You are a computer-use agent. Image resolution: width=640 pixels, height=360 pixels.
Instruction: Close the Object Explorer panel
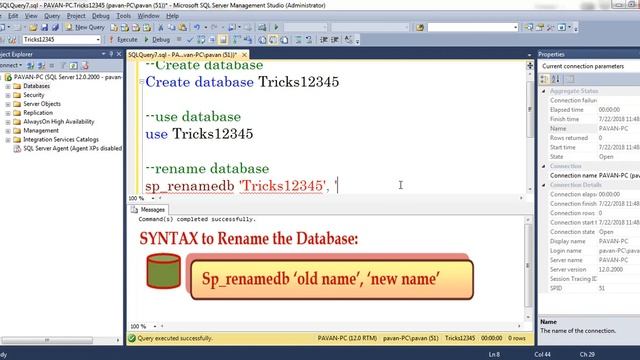pos(119,54)
